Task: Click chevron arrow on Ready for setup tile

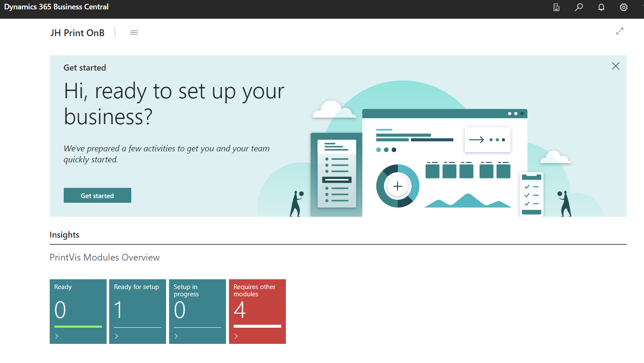Action: tap(116, 336)
